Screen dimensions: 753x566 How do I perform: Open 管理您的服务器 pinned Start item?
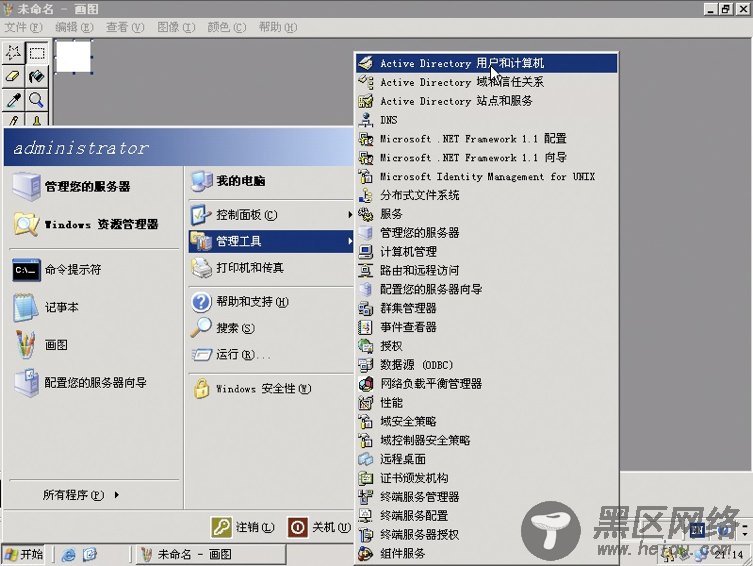(94, 186)
